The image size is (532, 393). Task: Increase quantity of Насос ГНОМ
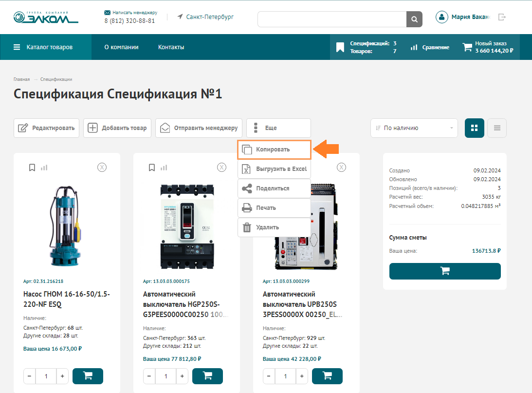pyautogui.click(x=62, y=376)
